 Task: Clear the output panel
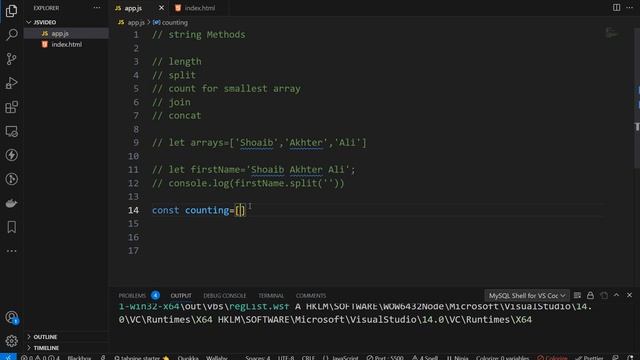(x=577, y=295)
